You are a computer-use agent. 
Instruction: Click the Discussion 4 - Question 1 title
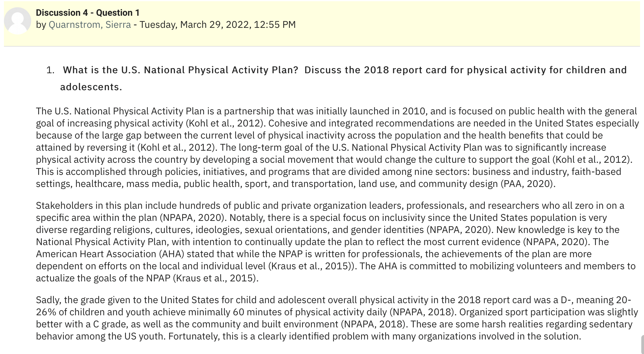(88, 13)
